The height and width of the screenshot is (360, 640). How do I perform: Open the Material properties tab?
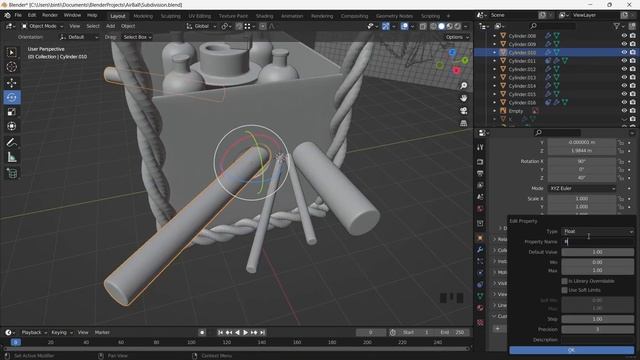[480, 308]
